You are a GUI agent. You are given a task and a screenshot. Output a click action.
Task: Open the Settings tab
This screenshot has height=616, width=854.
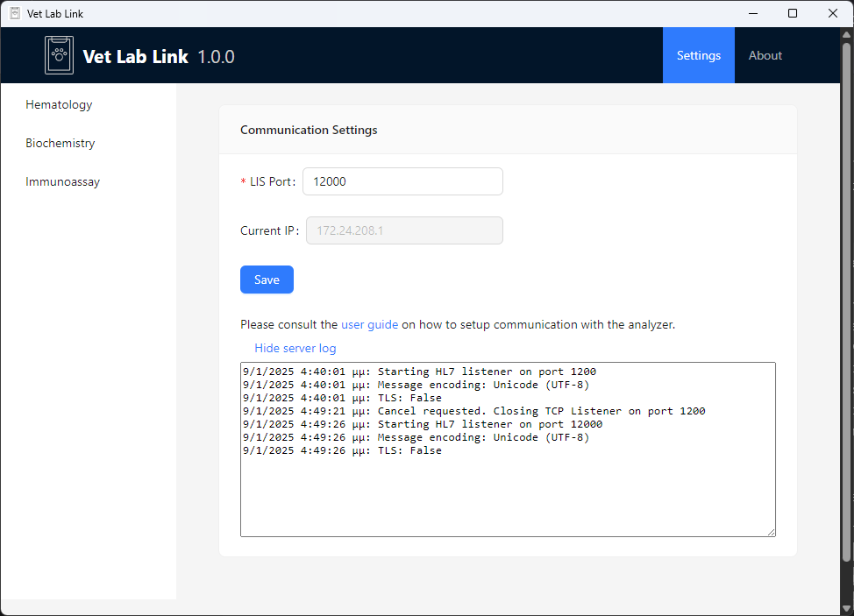click(698, 55)
